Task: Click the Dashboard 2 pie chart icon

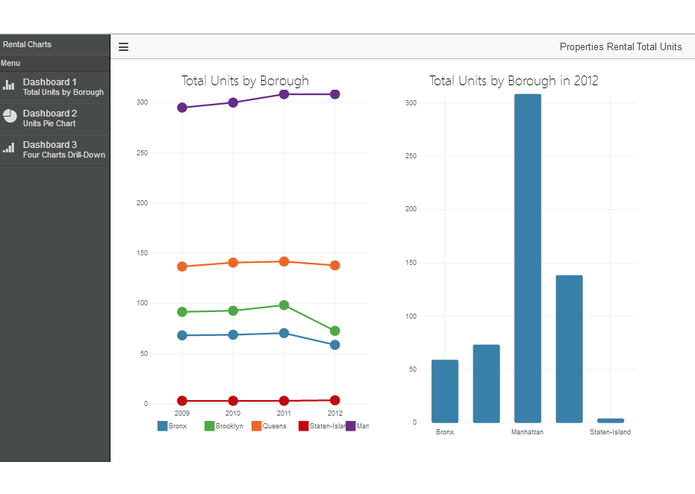Action: coord(10,116)
